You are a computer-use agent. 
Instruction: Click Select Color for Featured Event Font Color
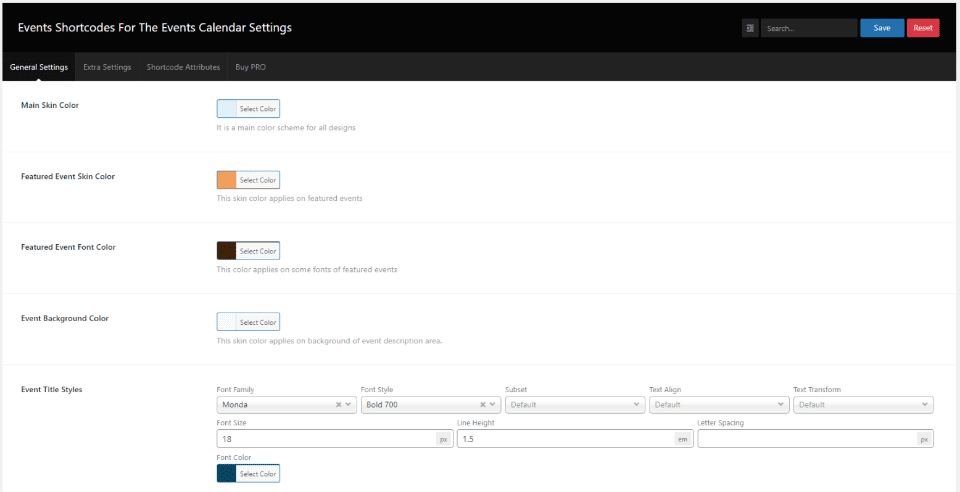258,251
